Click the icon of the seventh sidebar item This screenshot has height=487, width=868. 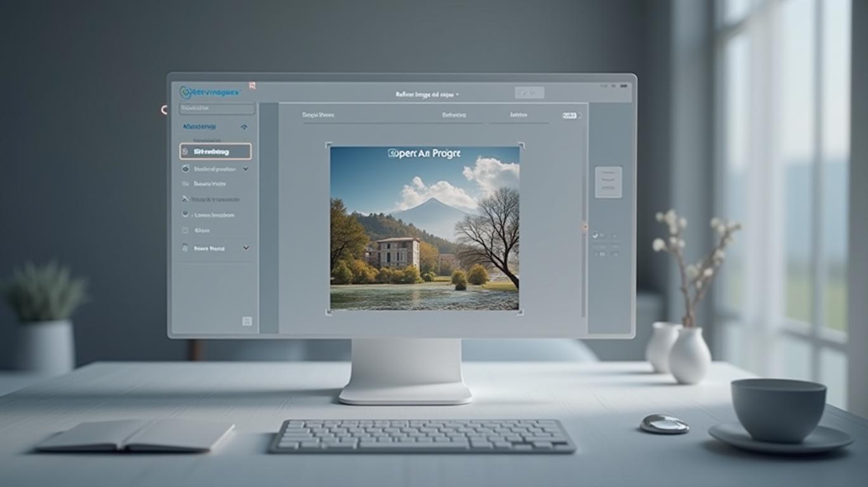tap(185, 248)
